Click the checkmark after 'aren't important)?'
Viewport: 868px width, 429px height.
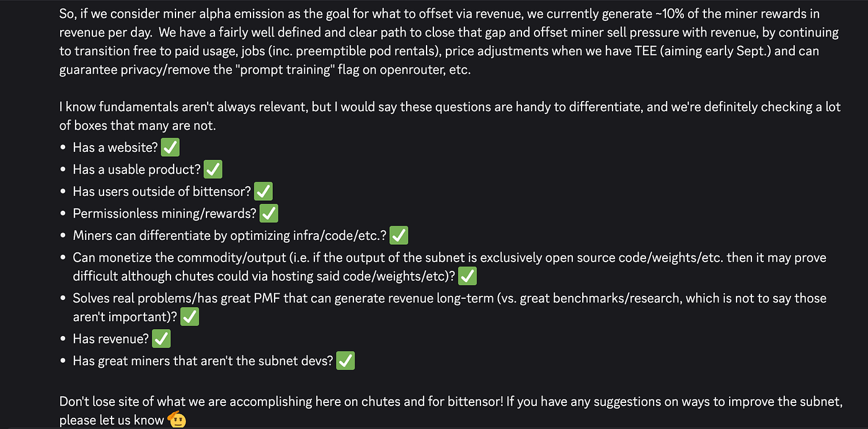point(190,317)
